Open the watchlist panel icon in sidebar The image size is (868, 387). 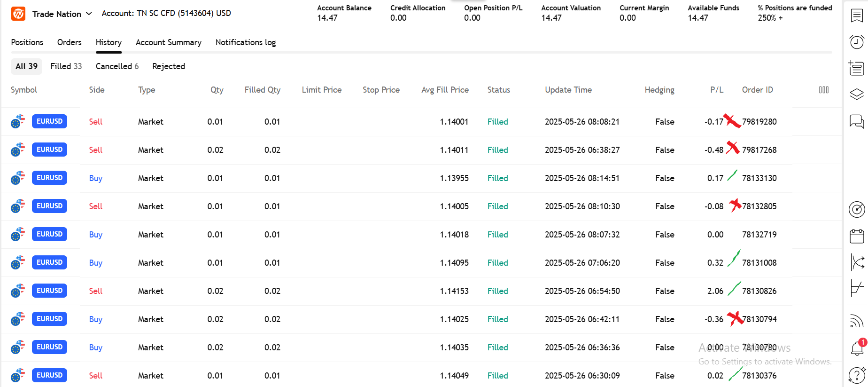[x=857, y=16]
